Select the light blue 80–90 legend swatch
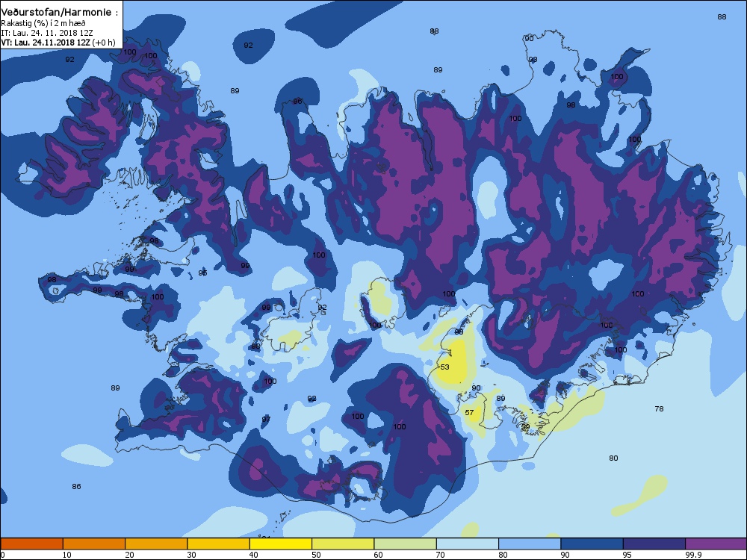 [530, 544]
